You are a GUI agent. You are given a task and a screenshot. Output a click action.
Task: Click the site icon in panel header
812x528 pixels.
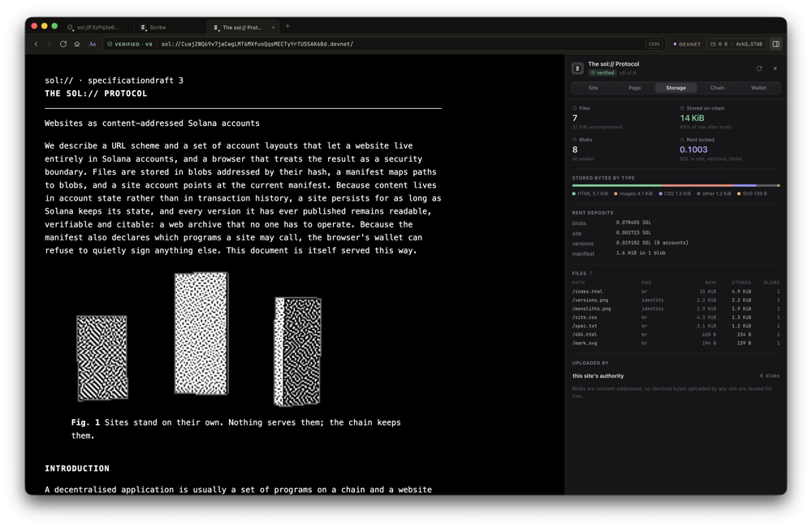pos(577,68)
